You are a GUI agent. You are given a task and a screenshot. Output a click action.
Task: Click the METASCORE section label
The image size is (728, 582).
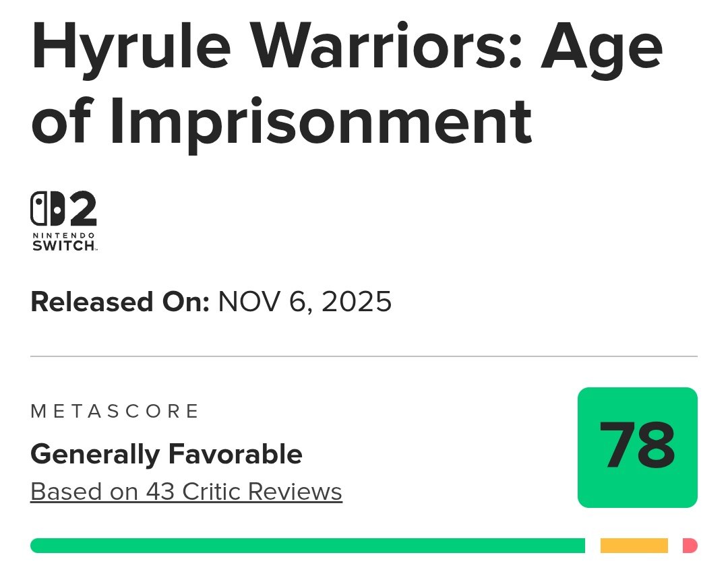click(115, 411)
